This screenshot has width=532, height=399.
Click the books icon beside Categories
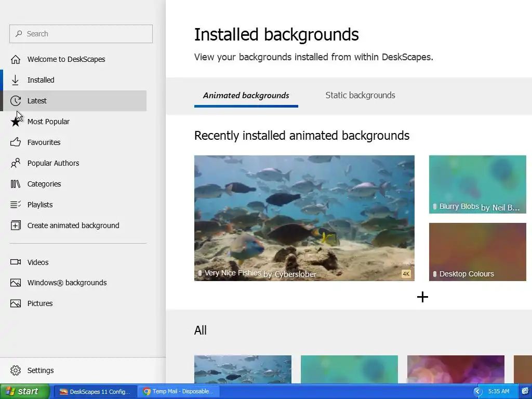pyautogui.click(x=15, y=184)
